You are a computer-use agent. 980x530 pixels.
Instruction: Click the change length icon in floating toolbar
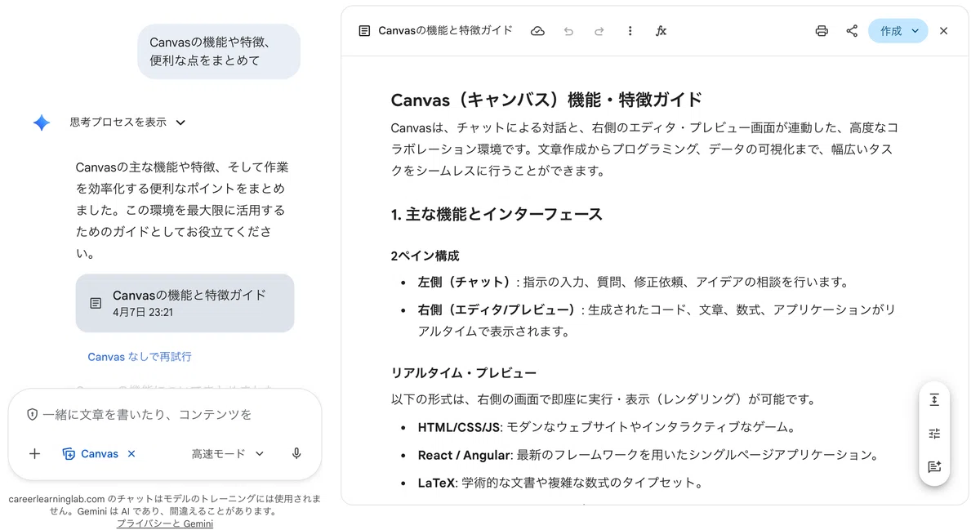pyautogui.click(x=934, y=400)
